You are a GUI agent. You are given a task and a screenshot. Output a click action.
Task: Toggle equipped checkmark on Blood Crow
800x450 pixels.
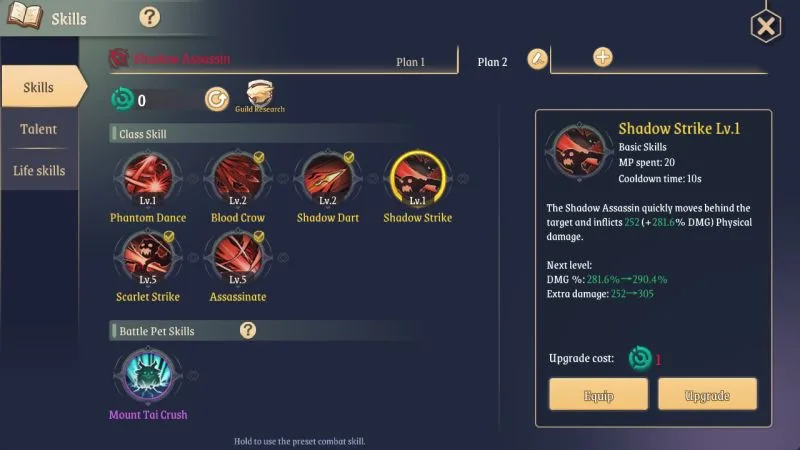(x=259, y=157)
